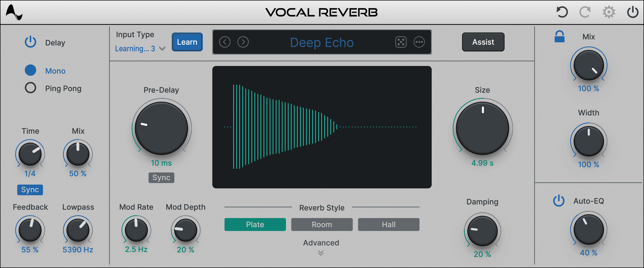Select the Plate reverb style
This screenshot has height=268, width=644.
[255, 224]
